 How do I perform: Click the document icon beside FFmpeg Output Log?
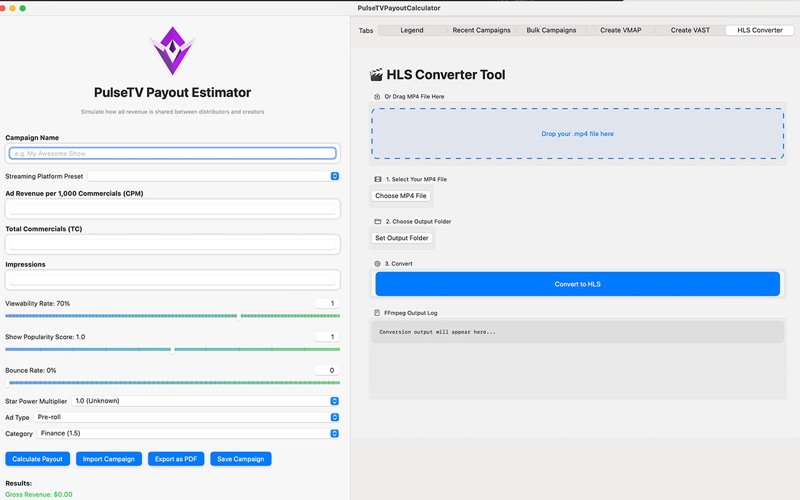click(x=377, y=313)
